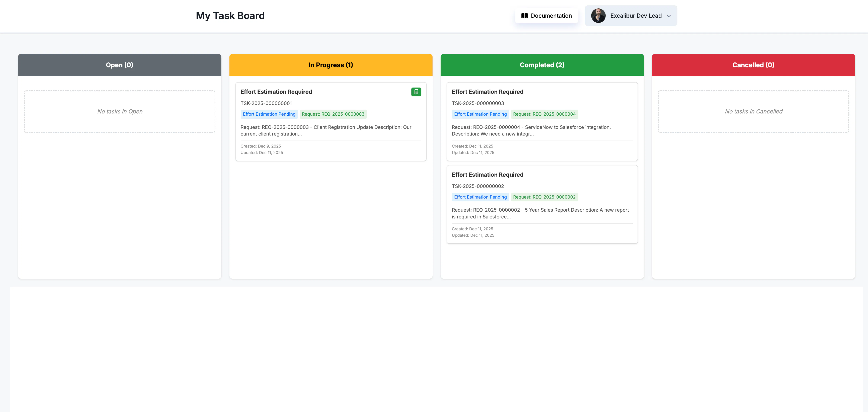Click the Request: REQ-2025-0000004 tag
The image size is (868, 412).
(544, 114)
